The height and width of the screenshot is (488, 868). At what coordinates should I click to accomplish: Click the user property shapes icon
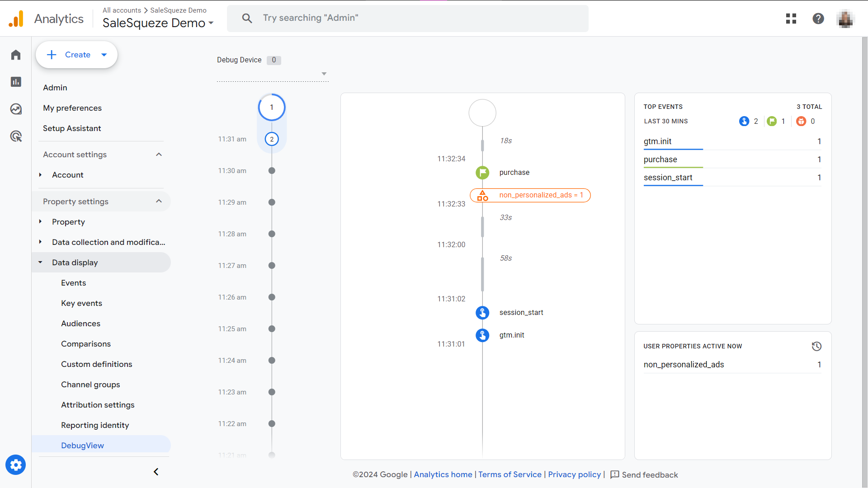(x=482, y=196)
